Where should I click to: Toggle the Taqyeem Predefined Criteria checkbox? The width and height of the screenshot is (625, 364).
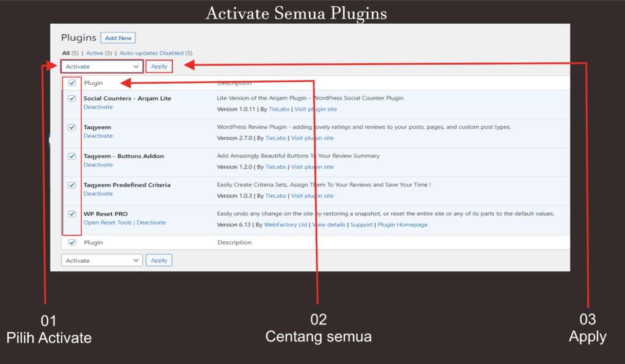[x=72, y=185]
